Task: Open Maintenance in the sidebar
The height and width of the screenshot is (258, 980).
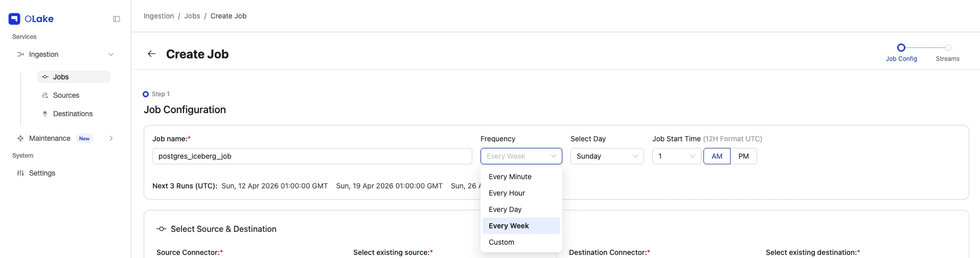Action: (65, 138)
